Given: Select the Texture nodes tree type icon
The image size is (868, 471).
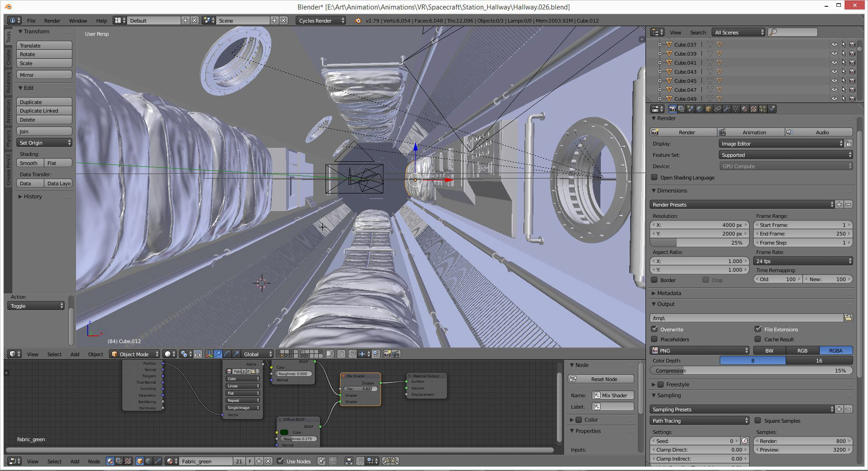Looking at the screenshot, I should tap(128, 461).
